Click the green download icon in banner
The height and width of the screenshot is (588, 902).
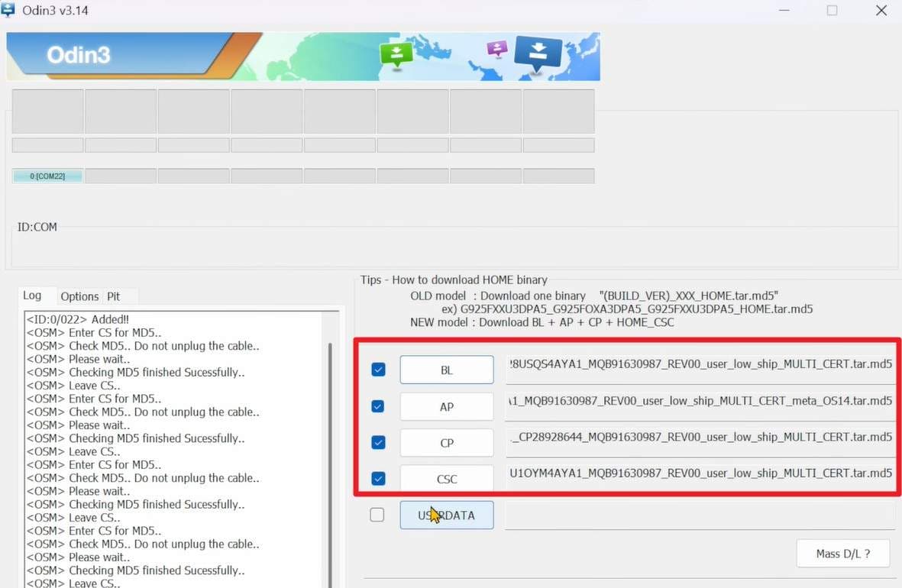coord(396,56)
